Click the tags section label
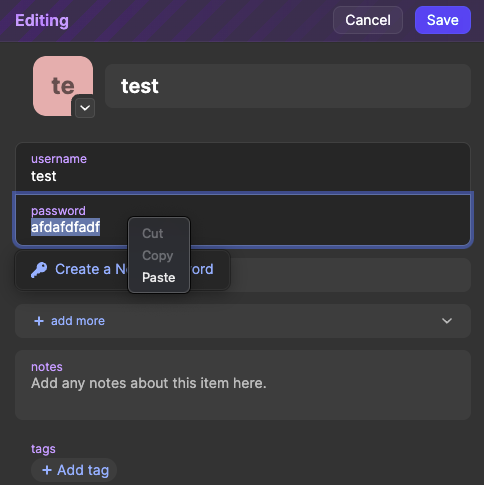The width and height of the screenshot is (484, 485). pyautogui.click(x=43, y=449)
